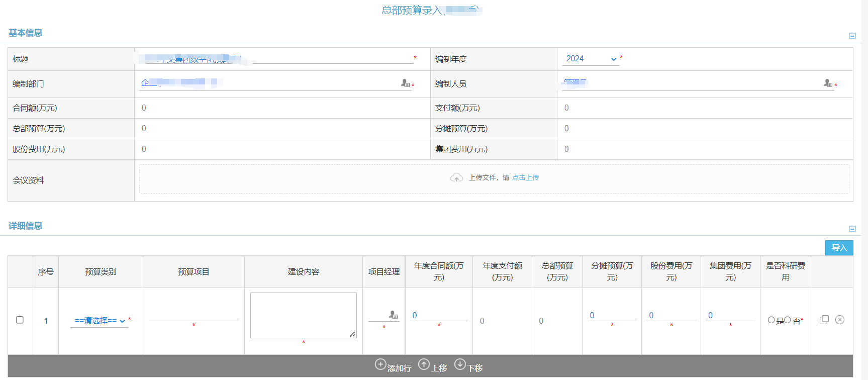Image resolution: width=868 pixels, height=380 pixels.
Task: Click the 建设内容 text area
Action: coord(304,315)
